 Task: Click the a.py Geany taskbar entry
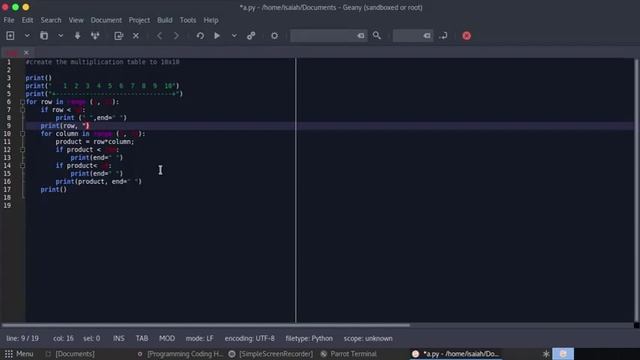tap(456, 354)
